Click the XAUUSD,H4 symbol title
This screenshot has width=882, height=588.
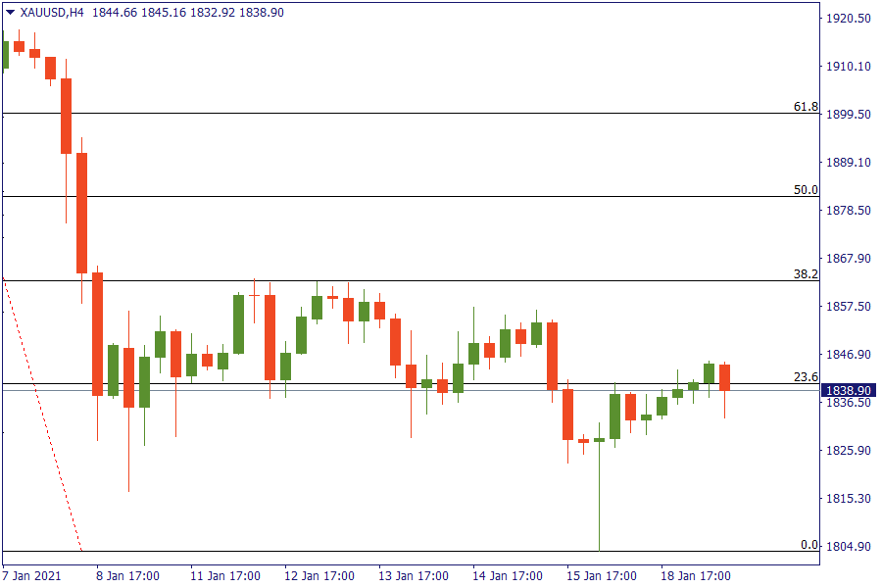[52, 13]
